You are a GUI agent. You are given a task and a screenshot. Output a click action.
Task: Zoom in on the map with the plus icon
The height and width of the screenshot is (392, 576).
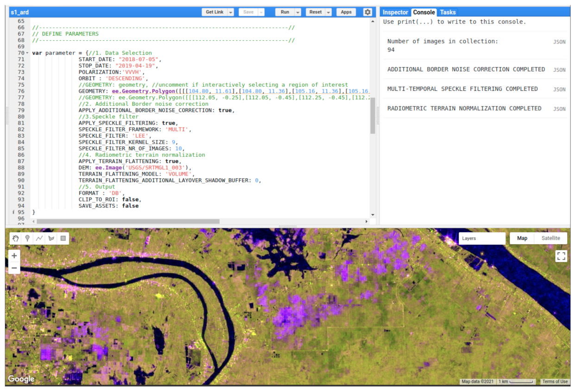(x=14, y=255)
